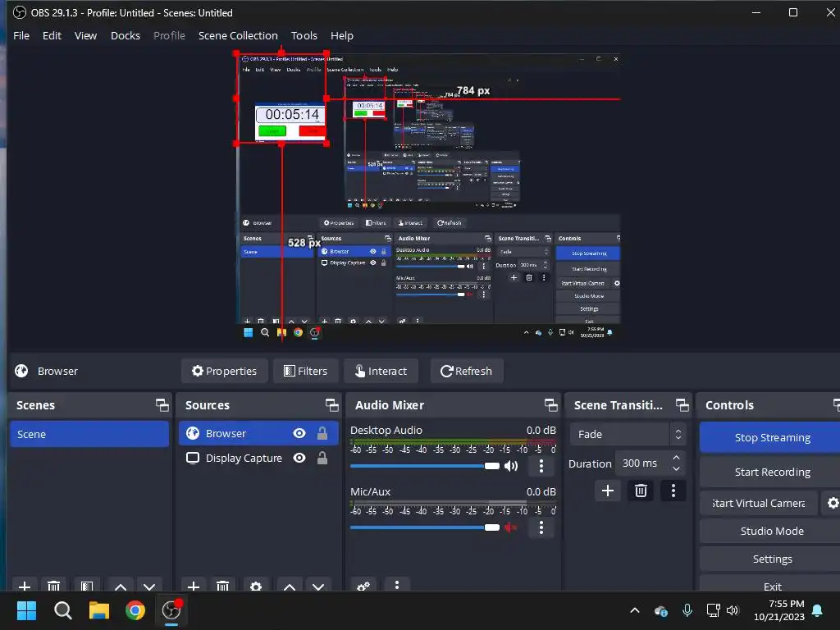Open scene filters icon in the Scenes panel

coord(87,586)
